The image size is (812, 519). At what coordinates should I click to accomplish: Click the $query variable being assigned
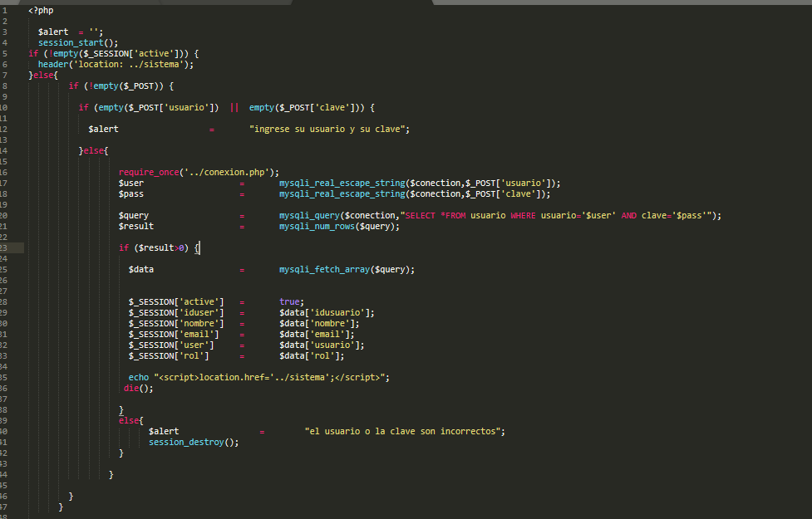click(x=134, y=216)
